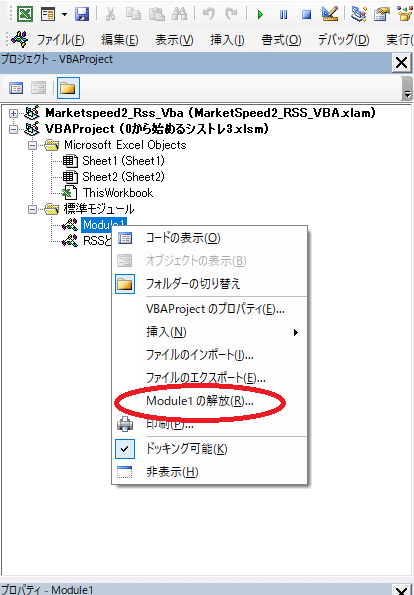Select the RSS module below Module1

click(x=96, y=241)
